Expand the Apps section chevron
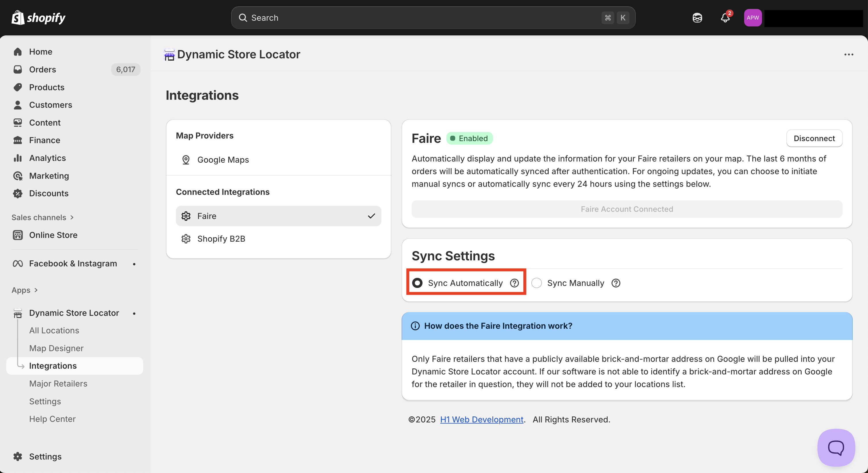The width and height of the screenshot is (868, 473). pos(36,290)
